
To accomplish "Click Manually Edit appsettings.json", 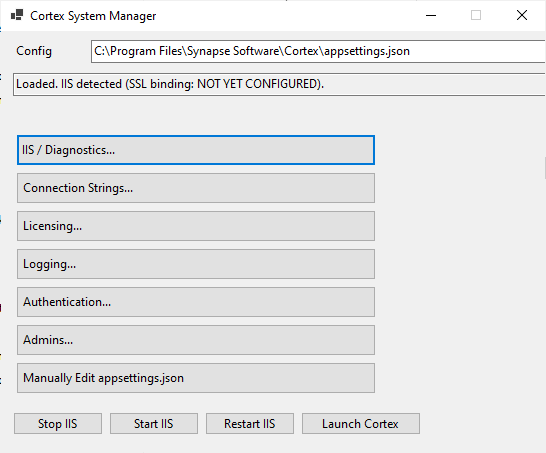I will (x=196, y=378).
